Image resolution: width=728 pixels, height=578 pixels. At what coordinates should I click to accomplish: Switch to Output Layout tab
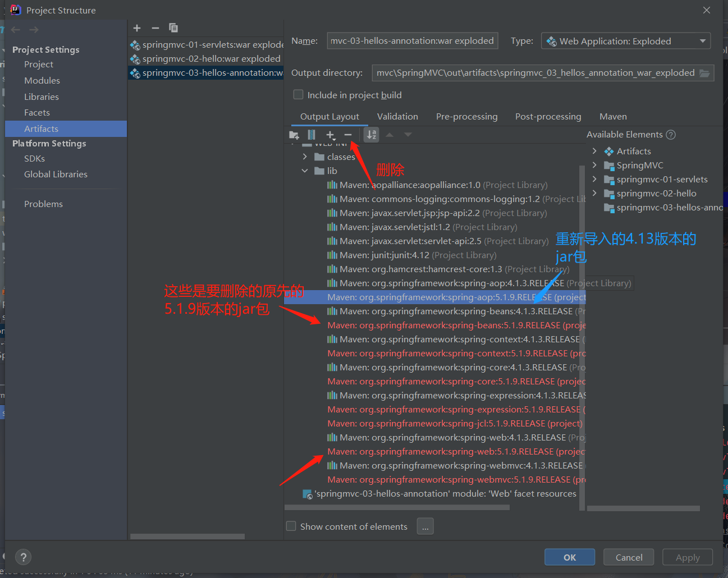click(x=329, y=117)
